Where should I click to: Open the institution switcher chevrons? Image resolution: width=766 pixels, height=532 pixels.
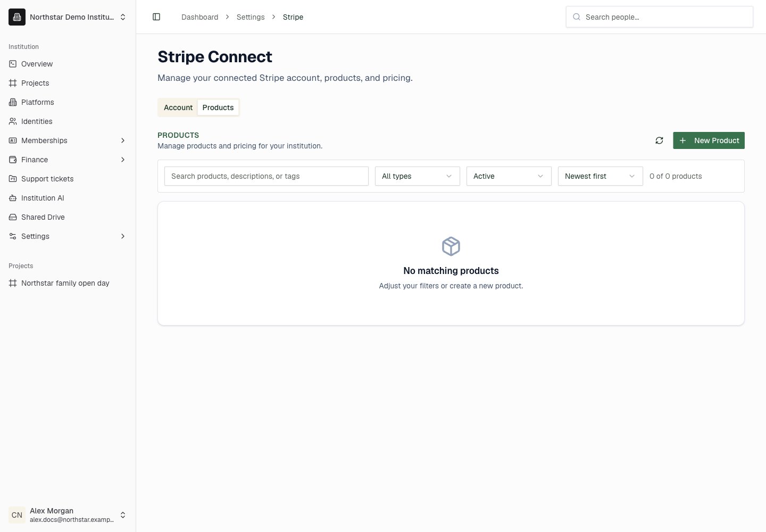pos(123,17)
